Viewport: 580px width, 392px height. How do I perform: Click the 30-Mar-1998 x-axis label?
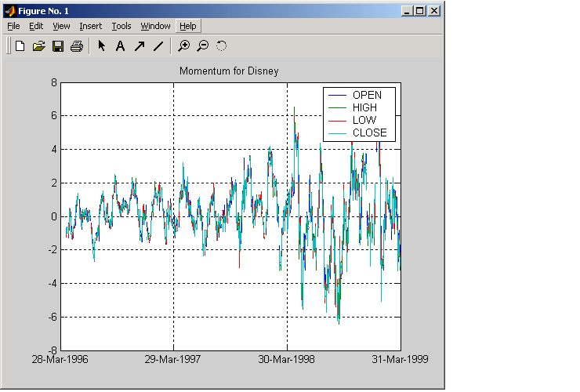click(286, 359)
